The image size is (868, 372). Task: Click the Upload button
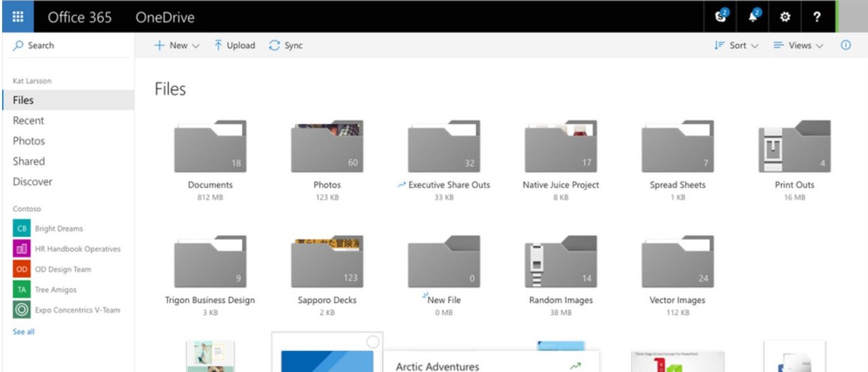pos(235,45)
